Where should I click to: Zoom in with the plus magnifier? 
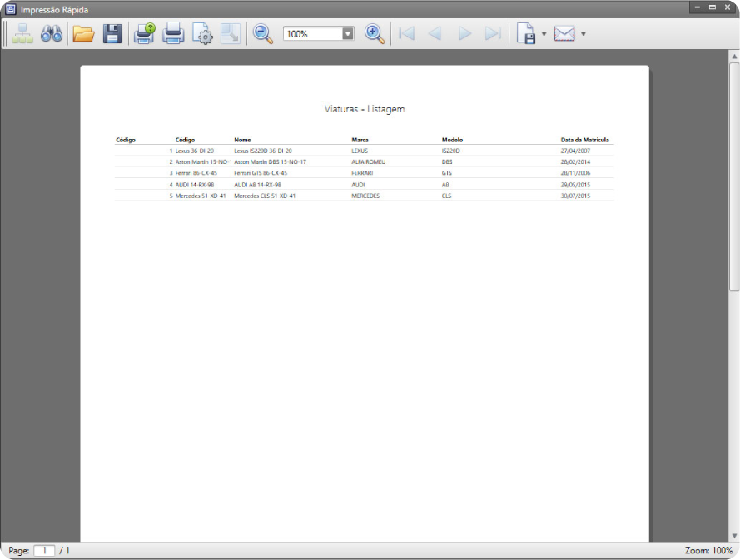click(375, 34)
